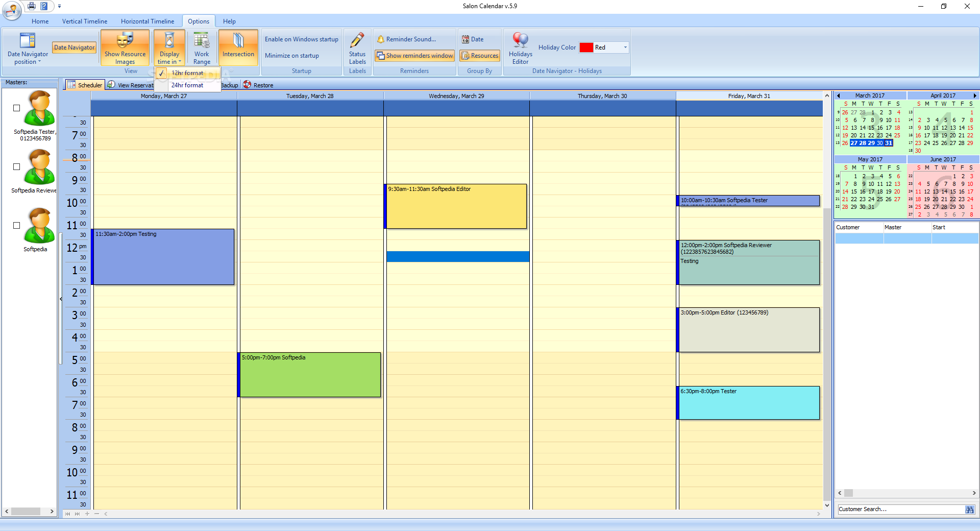This screenshot has width=980, height=531.
Task: Toggle Show Resource Images
Action: pyautogui.click(x=125, y=48)
